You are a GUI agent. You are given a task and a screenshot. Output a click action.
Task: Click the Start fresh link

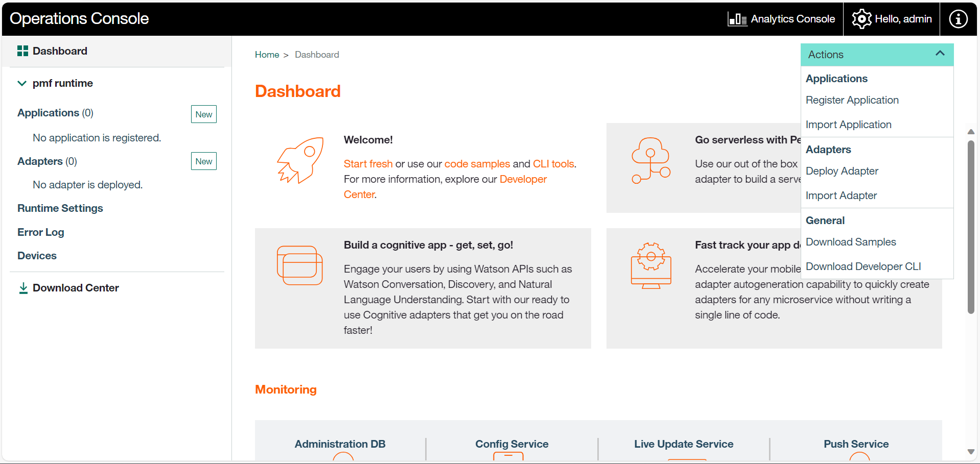(368, 164)
